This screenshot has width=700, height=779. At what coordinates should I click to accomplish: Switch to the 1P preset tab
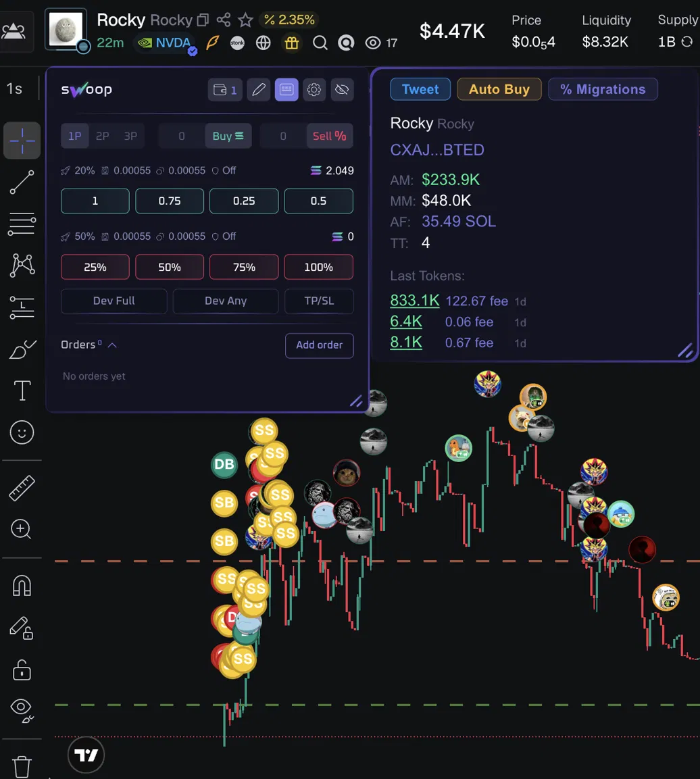[75, 136]
